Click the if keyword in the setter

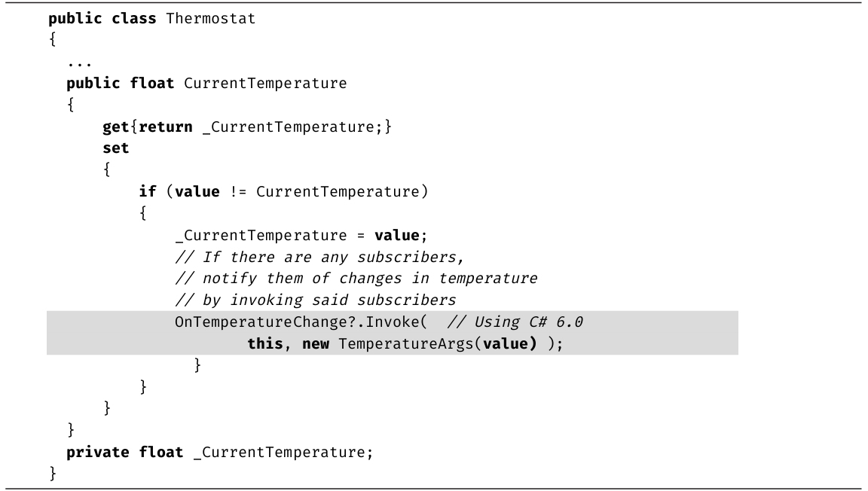pos(147,192)
